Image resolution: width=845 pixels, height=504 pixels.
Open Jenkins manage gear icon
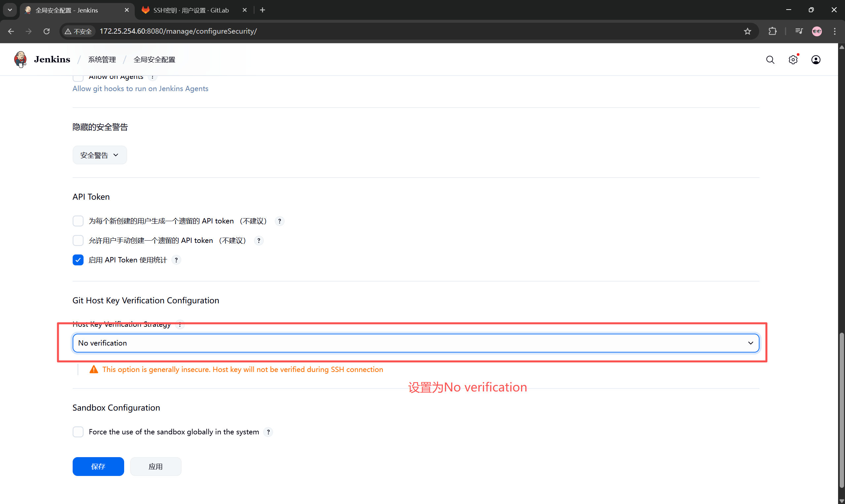(x=793, y=60)
